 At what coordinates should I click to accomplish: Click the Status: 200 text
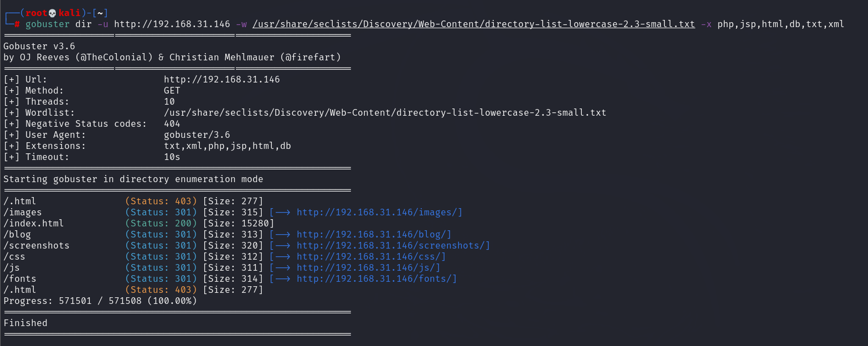[x=161, y=223]
